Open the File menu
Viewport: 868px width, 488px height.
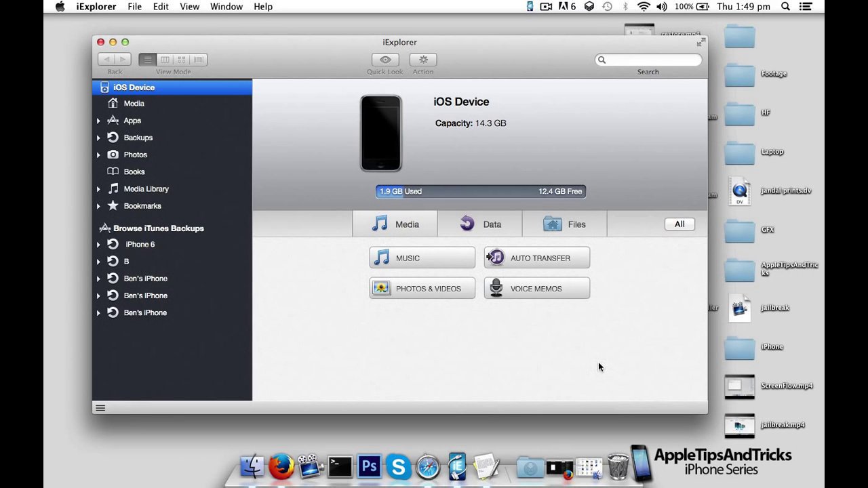(134, 7)
